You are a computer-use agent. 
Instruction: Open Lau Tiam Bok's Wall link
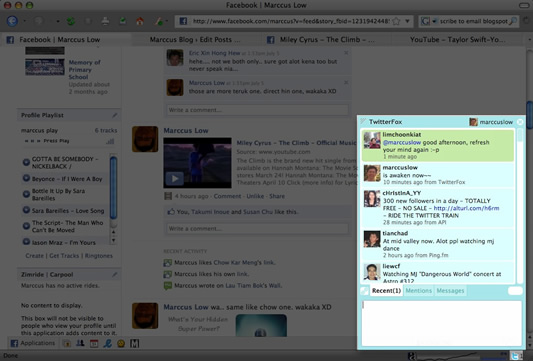[x=254, y=286]
